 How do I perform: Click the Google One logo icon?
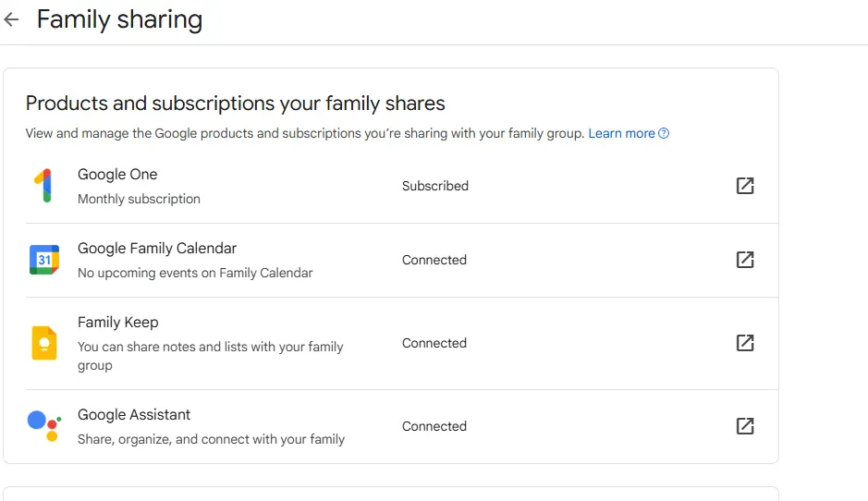tap(43, 186)
